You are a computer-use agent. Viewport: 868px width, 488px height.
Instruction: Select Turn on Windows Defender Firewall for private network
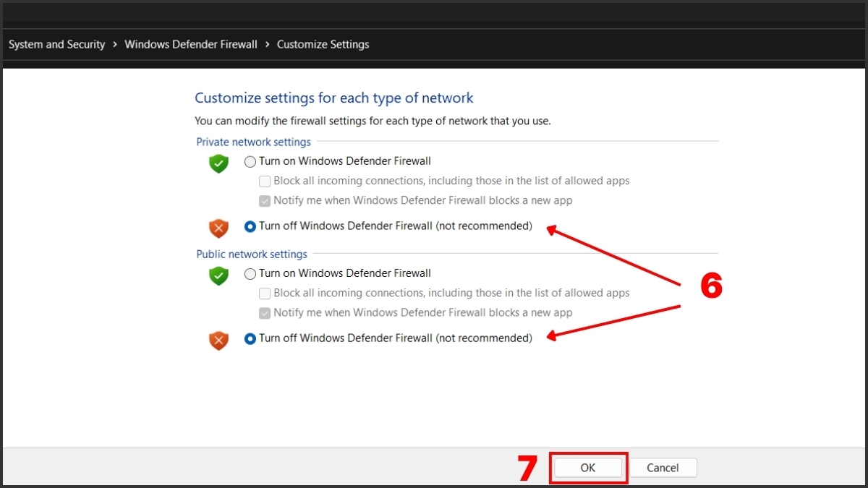coord(250,161)
